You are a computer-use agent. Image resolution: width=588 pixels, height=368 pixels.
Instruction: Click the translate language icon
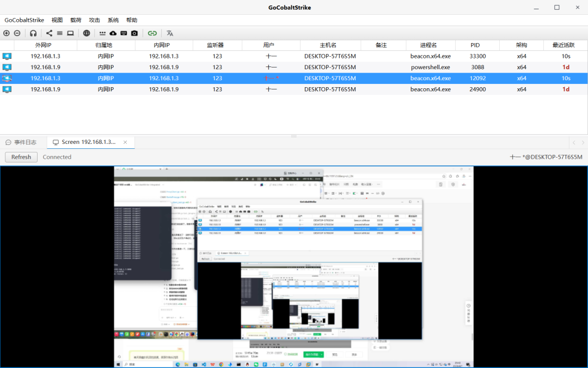[x=170, y=33]
